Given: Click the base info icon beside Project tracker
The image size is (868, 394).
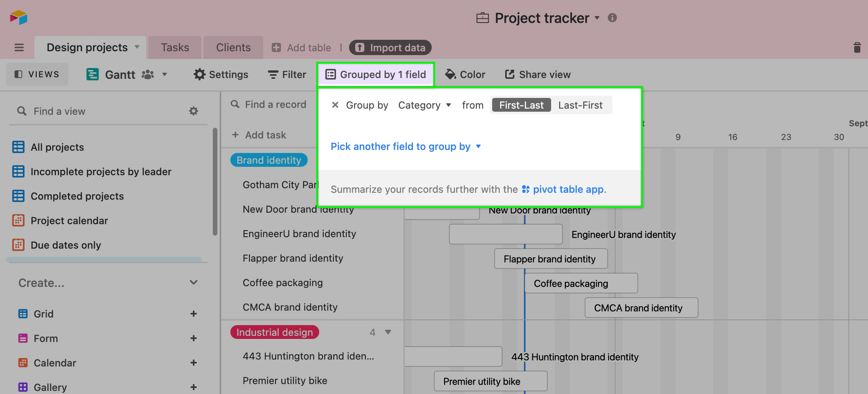Looking at the screenshot, I should click(x=612, y=18).
